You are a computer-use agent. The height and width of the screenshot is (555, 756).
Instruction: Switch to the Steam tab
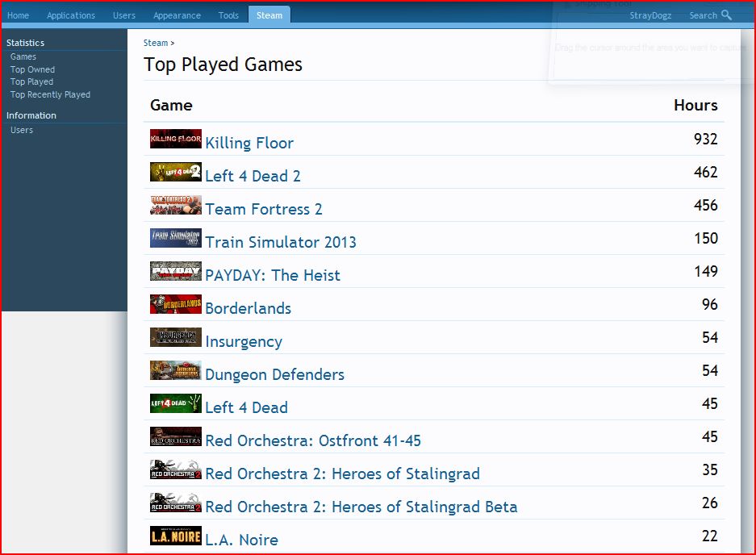click(x=269, y=15)
